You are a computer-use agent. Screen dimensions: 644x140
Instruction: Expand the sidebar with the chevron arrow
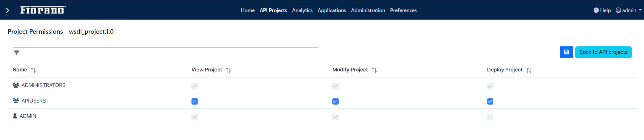8,10
